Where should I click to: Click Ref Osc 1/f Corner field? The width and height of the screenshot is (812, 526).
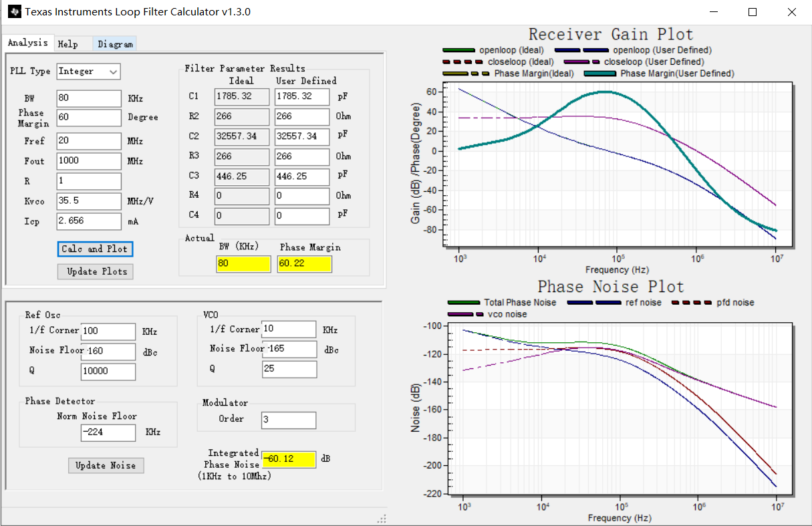coord(108,332)
